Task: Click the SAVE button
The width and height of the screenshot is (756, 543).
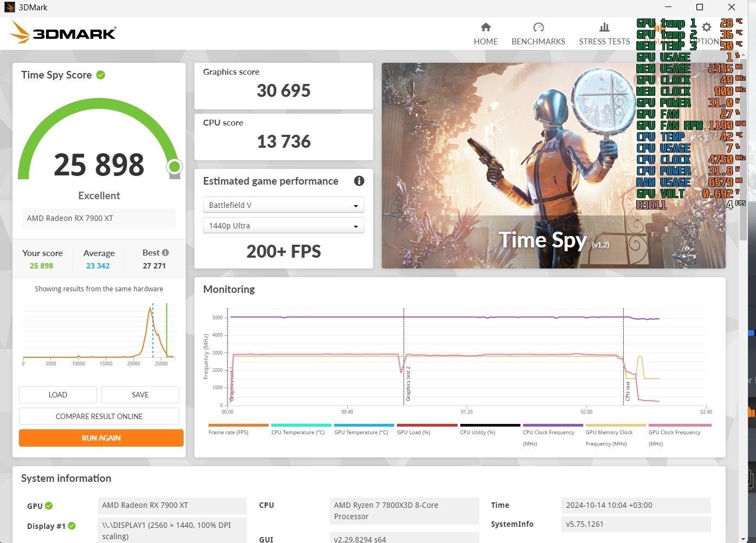Action: 140,395
